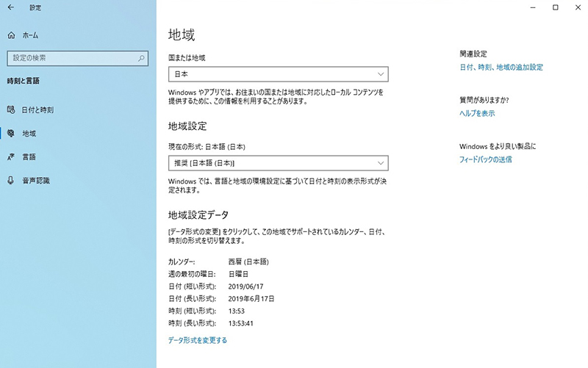
Task: Click the Home (ホーム) house icon
Action: coord(12,35)
